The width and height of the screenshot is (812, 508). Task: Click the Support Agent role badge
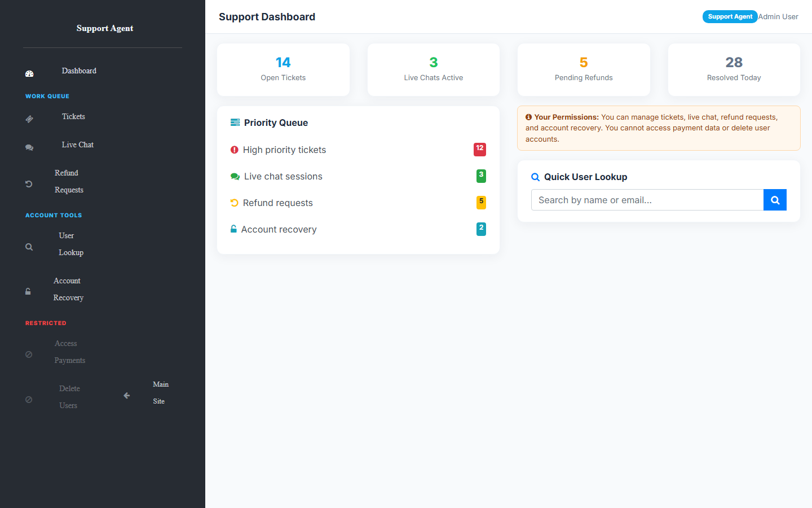click(730, 17)
